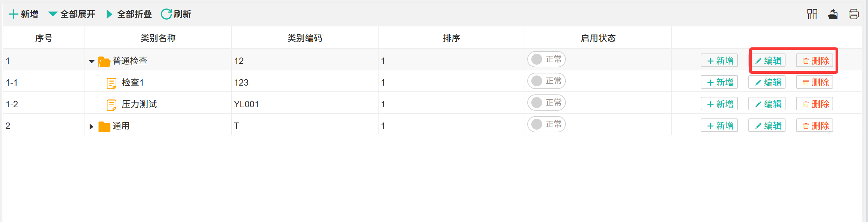
Task: Expand the 通用 tree row arrow
Action: coord(91,127)
